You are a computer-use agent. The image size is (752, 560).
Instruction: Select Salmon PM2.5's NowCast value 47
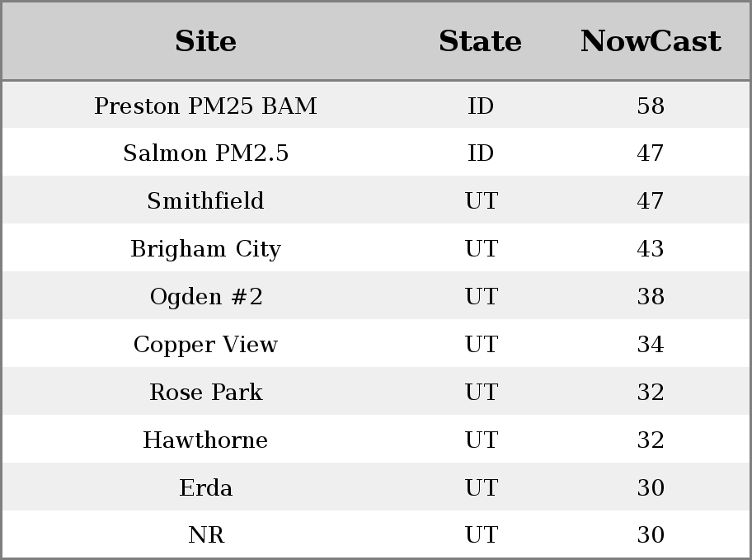point(650,153)
